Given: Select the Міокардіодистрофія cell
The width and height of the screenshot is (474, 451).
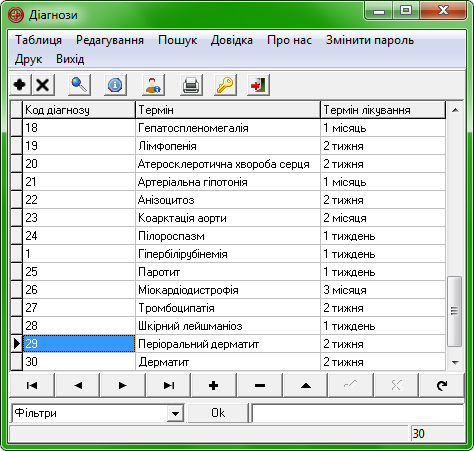Looking at the screenshot, I should click(228, 290).
